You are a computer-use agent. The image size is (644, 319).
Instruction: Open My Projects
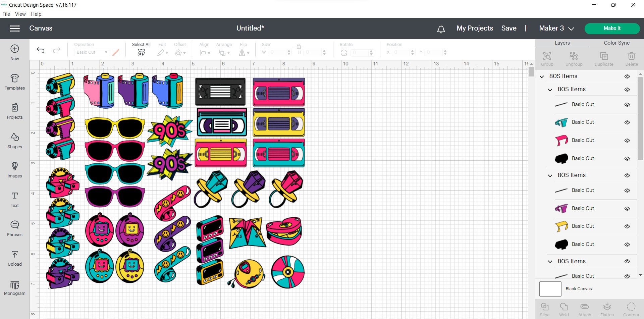pyautogui.click(x=474, y=28)
